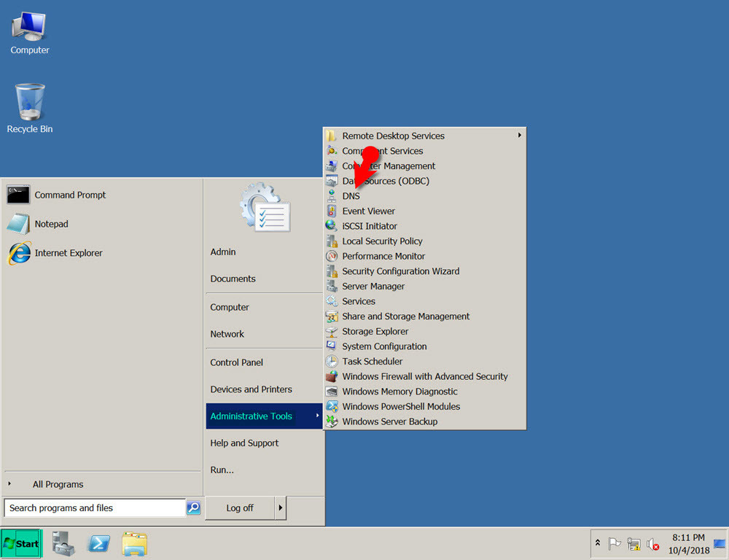Expand the Remote Desktop Services submenu arrow

pos(519,136)
